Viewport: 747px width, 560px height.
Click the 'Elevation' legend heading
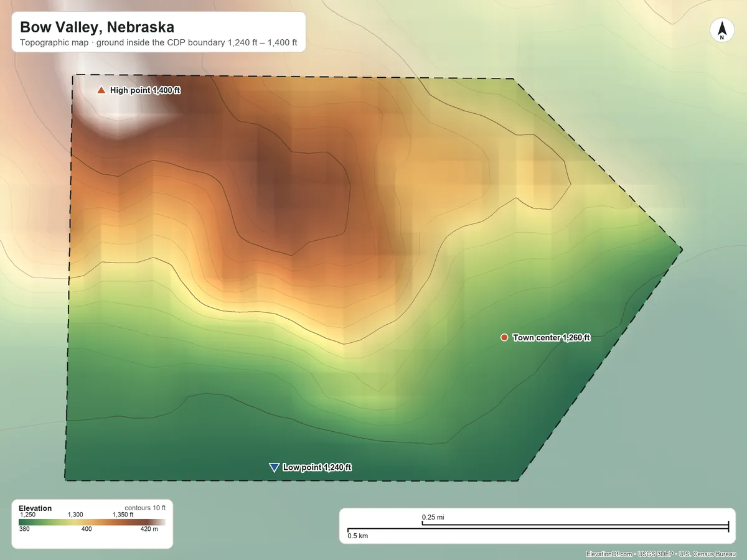click(x=35, y=508)
